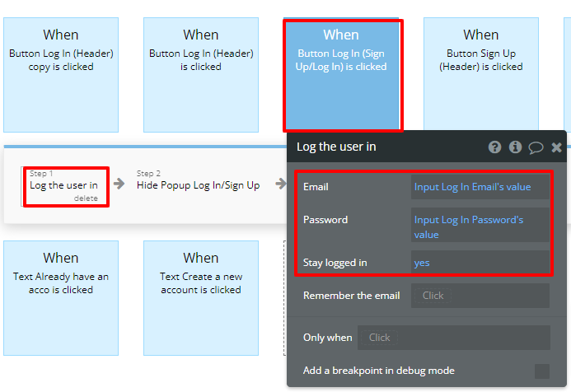Open the comment bubble icon

click(536, 147)
